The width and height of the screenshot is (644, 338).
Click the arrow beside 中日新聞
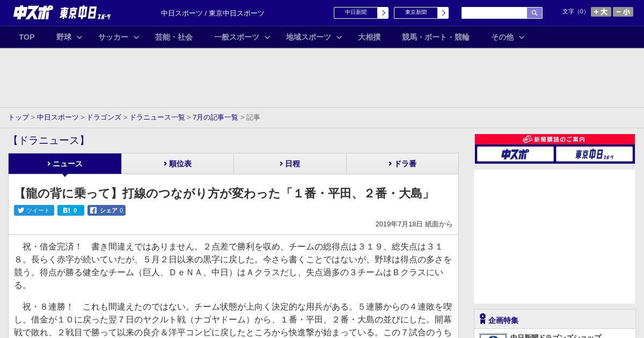(383, 13)
